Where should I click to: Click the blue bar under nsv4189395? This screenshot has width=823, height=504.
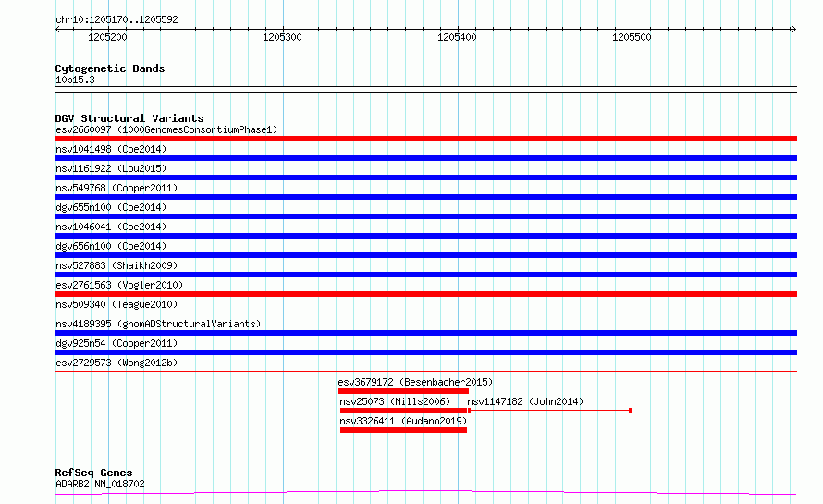coord(425,333)
